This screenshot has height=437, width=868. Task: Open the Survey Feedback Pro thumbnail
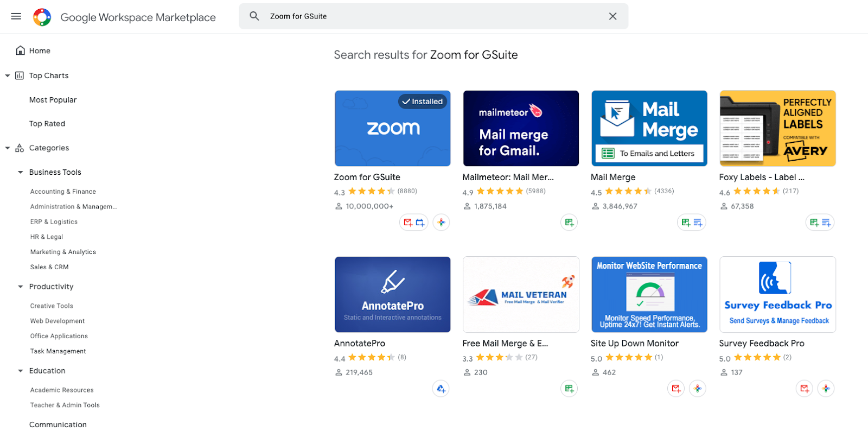coord(777,294)
